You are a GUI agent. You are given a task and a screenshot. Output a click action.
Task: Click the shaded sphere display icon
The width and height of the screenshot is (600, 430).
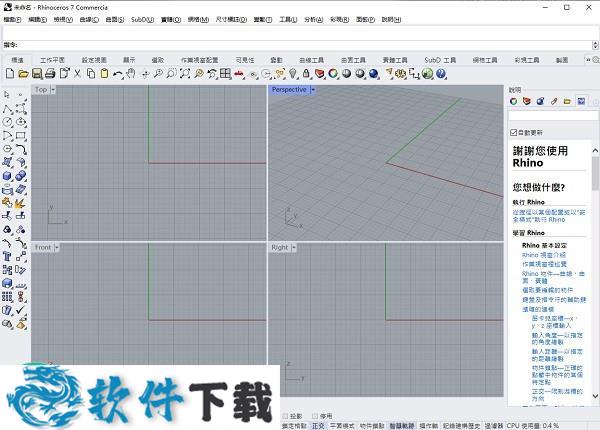pos(346,73)
